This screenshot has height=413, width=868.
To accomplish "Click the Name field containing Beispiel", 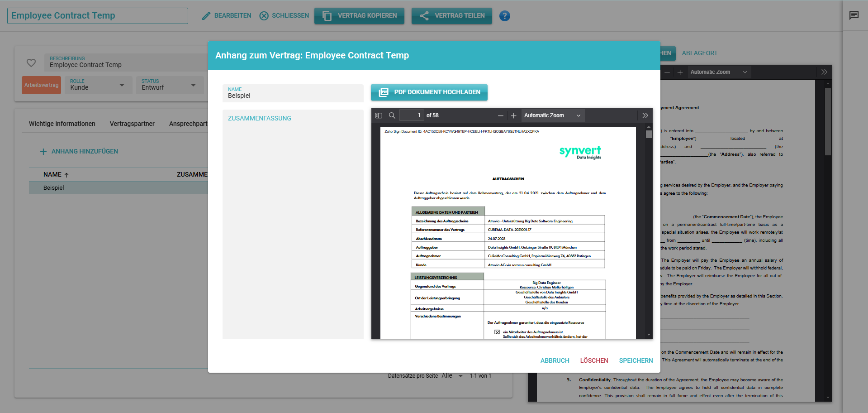I will 293,93.
